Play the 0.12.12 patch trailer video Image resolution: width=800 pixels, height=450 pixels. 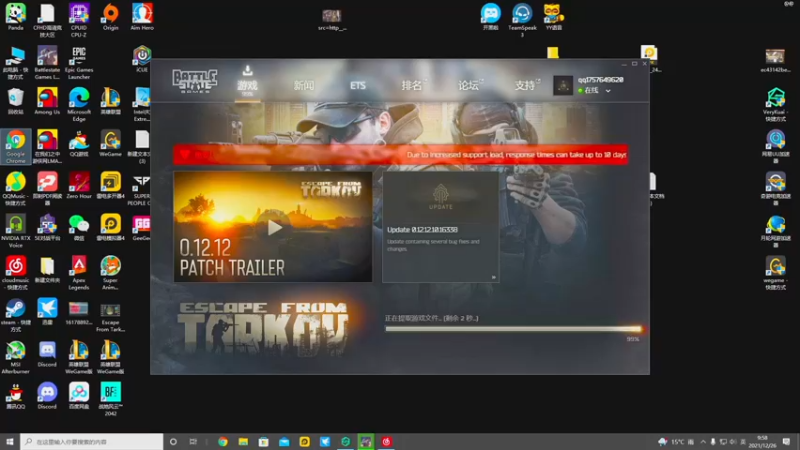point(274,228)
